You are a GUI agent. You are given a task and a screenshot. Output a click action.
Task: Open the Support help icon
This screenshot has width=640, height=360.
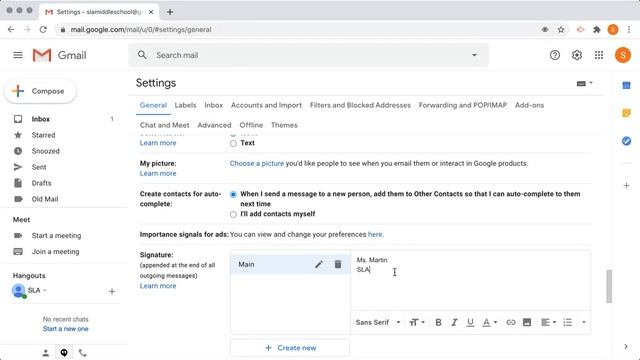click(555, 55)
